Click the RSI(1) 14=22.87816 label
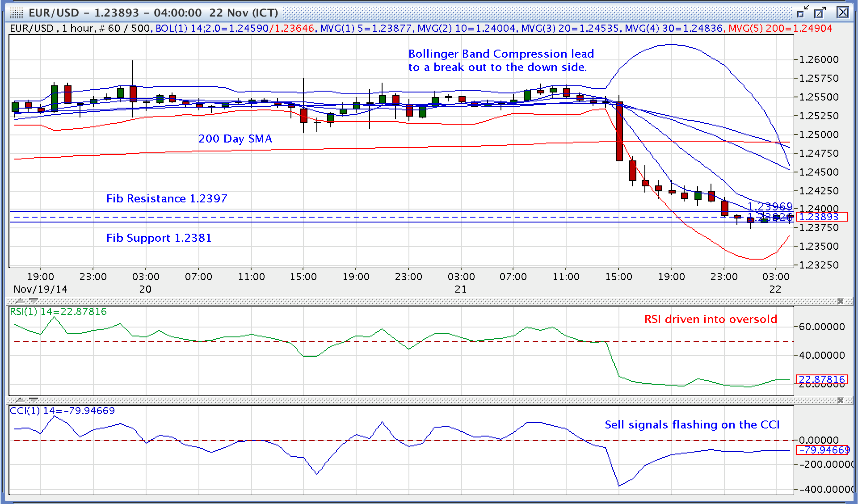 [x=59, y=311]
